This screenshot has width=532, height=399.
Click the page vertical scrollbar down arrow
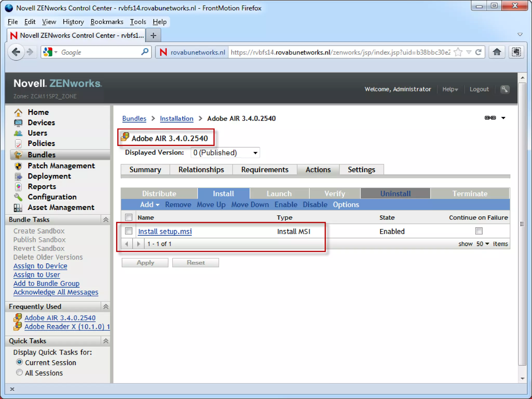pos(523,379)
